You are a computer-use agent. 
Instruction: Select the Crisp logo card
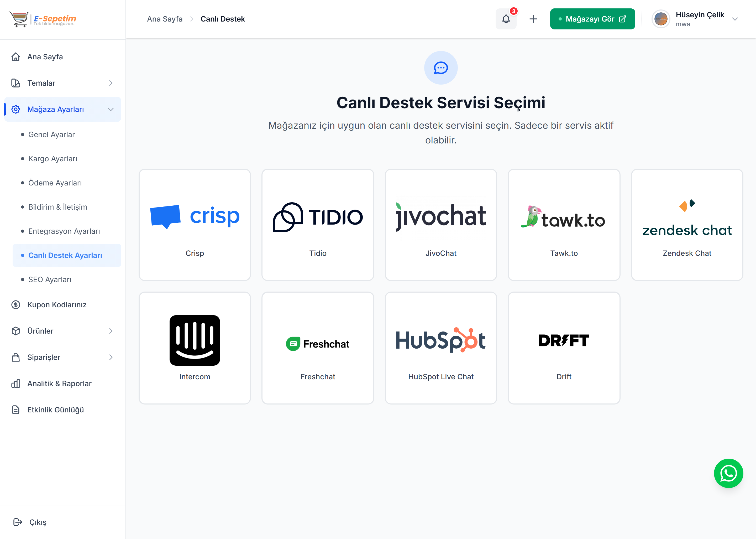[x=195, y=225]
